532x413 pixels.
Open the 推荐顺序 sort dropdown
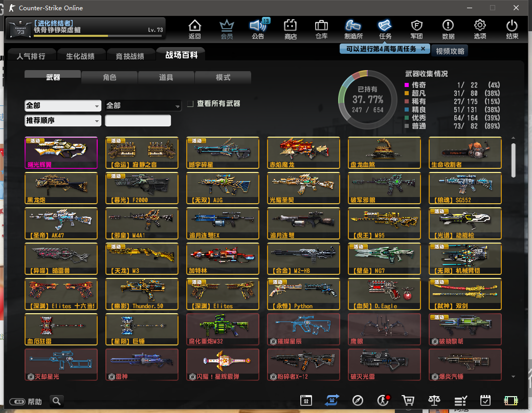(x=63, y=120)
